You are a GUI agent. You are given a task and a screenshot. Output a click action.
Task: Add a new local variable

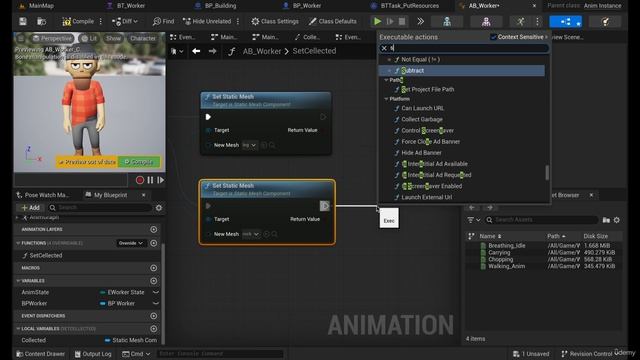tap(153, 329)
